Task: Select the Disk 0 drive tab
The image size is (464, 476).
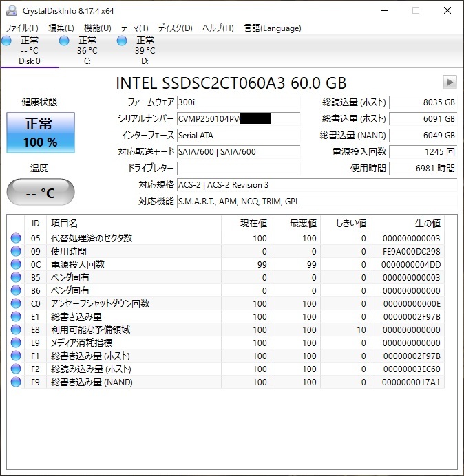Action: tap(30, 51)
